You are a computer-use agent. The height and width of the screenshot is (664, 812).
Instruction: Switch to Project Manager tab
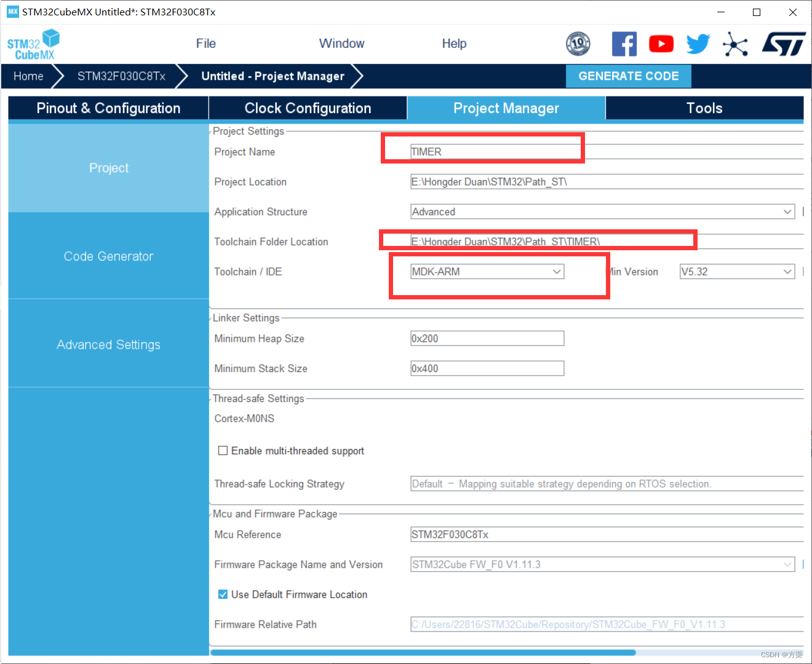[506, 108]
